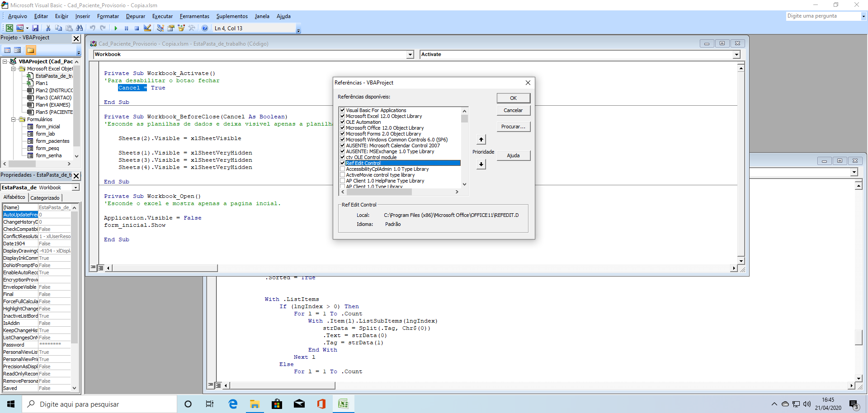The image size is (868, 413).
Task: Open Workbook object dropdown in code window
Action: pyautogui.click(x=410, y=55)
